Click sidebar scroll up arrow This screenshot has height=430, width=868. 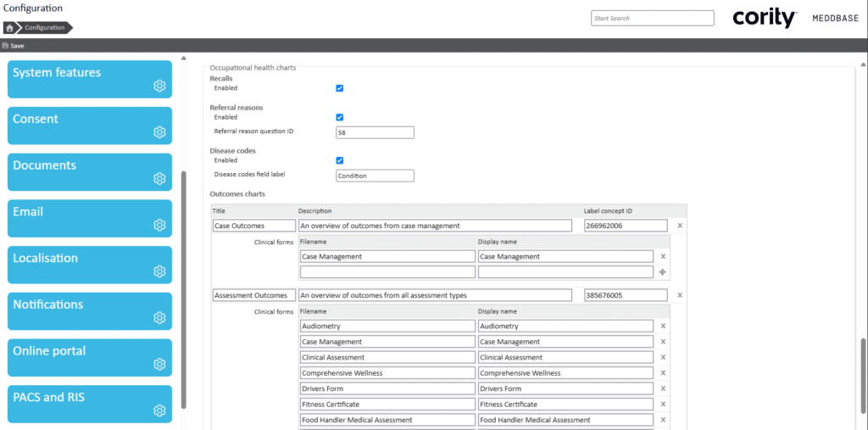coord(184,59)
